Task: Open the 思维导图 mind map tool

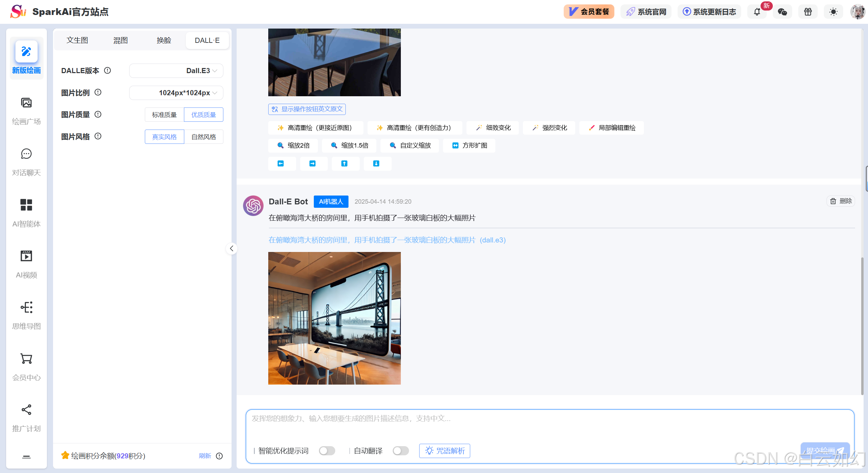Action: click(26, 307)
